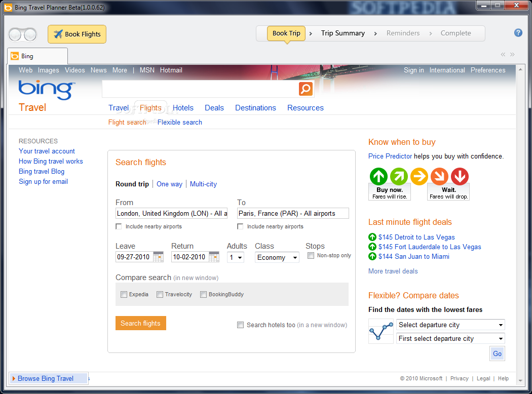This screenshot has width=532, height=394.
Task: Open the Price Predictor link
Action: [390, 156]
